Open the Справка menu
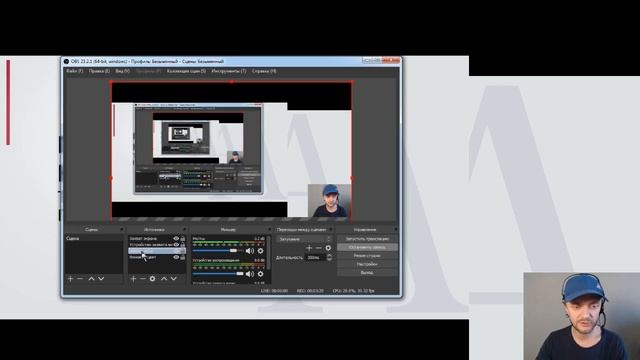 (x=264, y=71)
